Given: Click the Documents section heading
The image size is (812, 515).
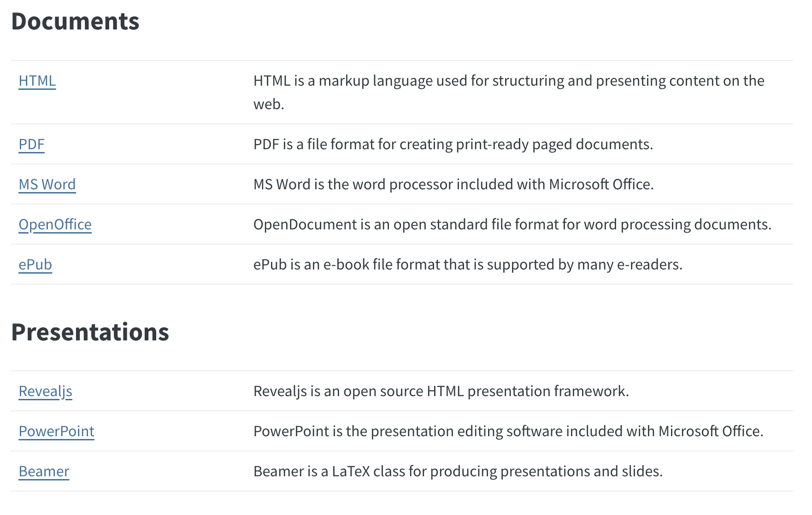Looking at the screenshot, I should coord(75,22).
